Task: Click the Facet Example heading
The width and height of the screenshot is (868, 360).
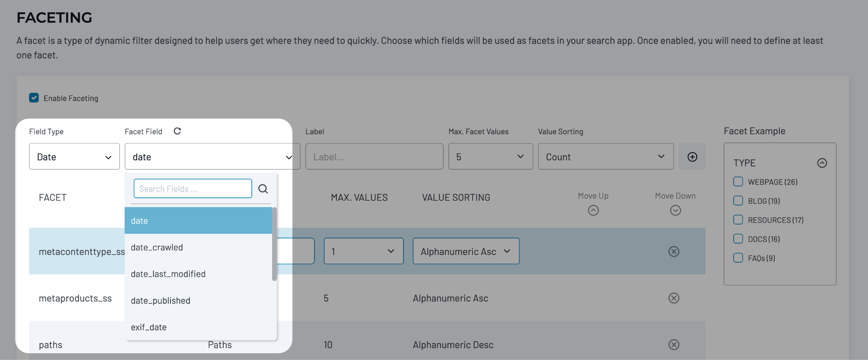Action: click(x=754, y=131)
